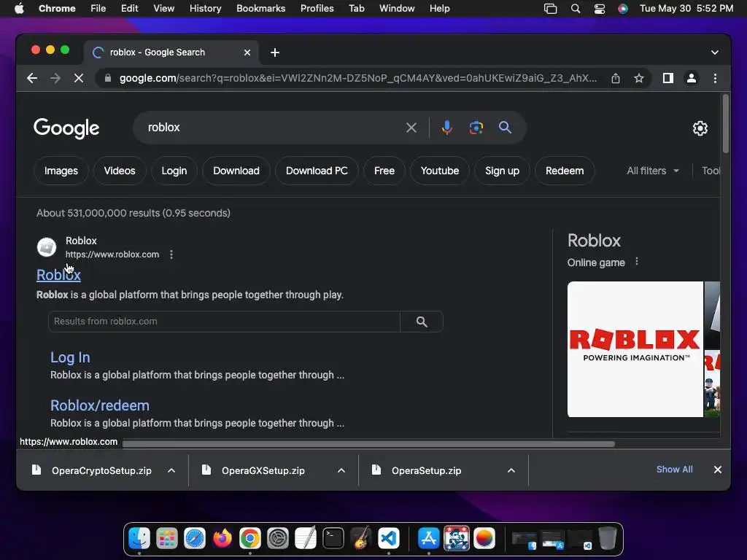Image resolution: width=747 pixels, height=560 pixels.
Task: Click the back navigation arrow
Action: click(x=32, y=78)
